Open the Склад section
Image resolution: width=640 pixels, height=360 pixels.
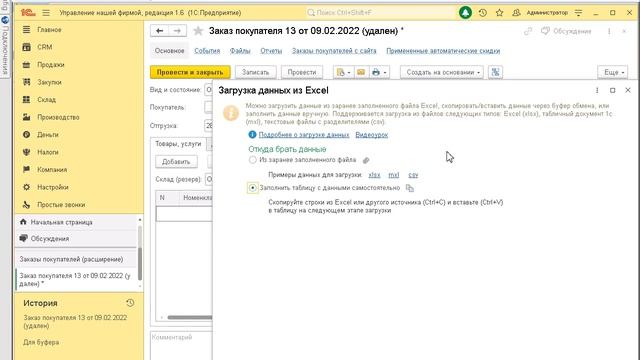(47, 100)
